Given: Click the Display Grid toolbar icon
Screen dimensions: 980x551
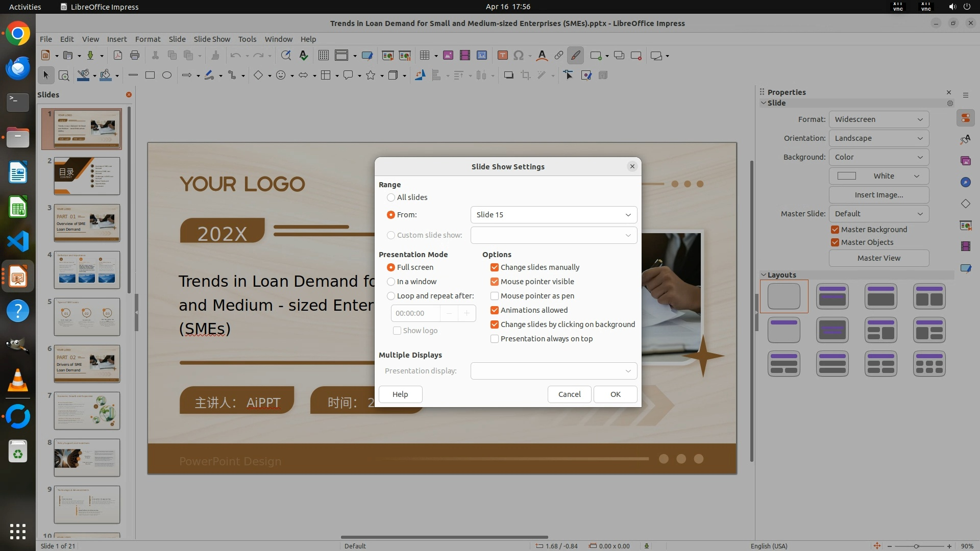Looking at the screenshot, I should [323, 56].
